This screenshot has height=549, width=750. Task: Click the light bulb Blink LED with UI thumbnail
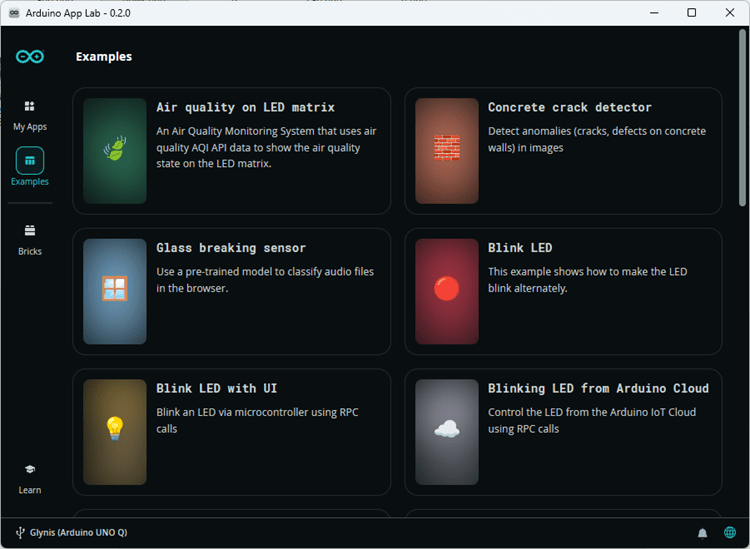pyautogui.click(x=115, y=431)
